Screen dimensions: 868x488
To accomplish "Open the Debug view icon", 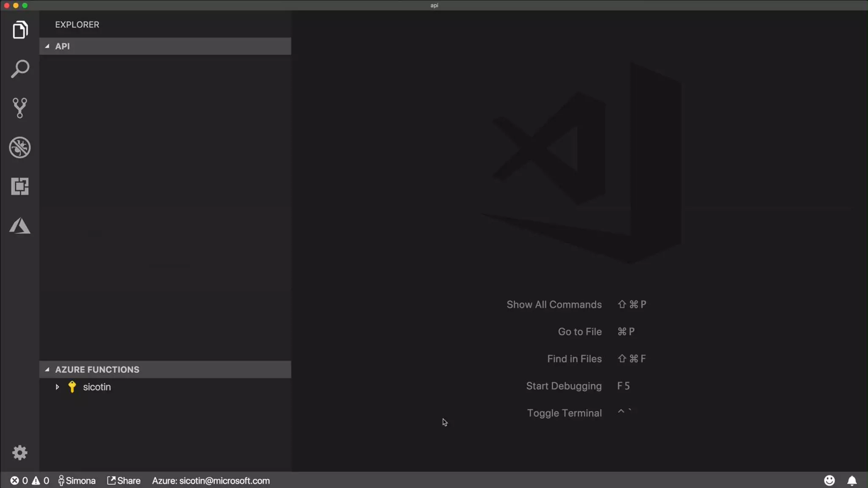I will tap(20, 147).
